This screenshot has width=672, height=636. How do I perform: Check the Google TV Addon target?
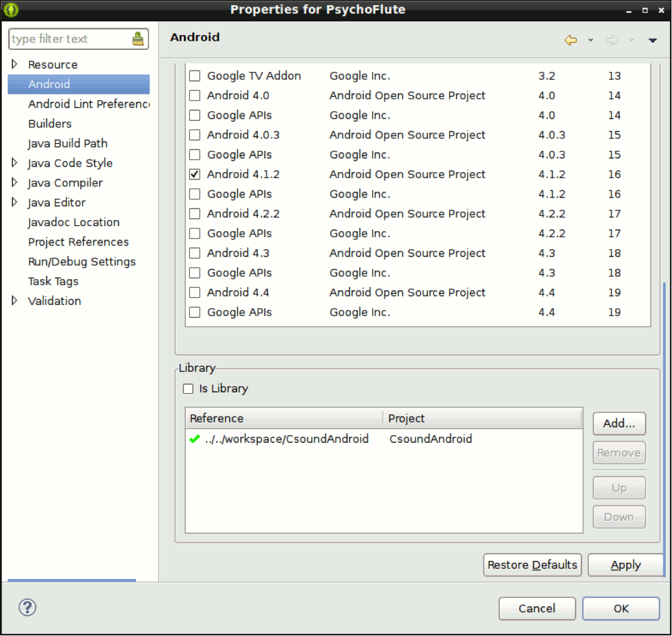pos(195,76)
